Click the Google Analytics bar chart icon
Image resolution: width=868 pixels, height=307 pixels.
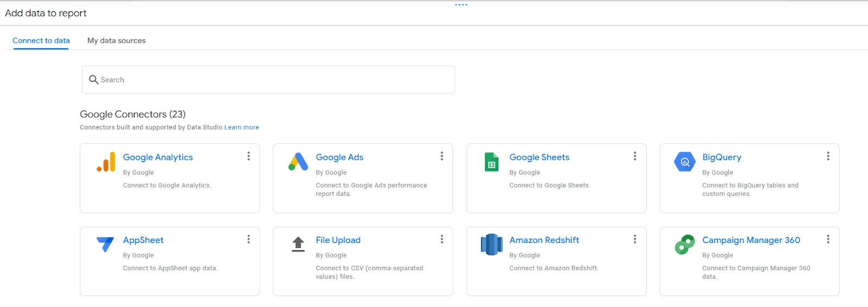click(106, 162)
